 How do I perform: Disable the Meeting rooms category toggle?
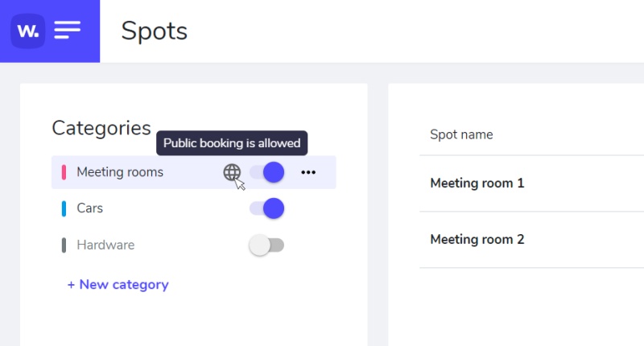267,172
